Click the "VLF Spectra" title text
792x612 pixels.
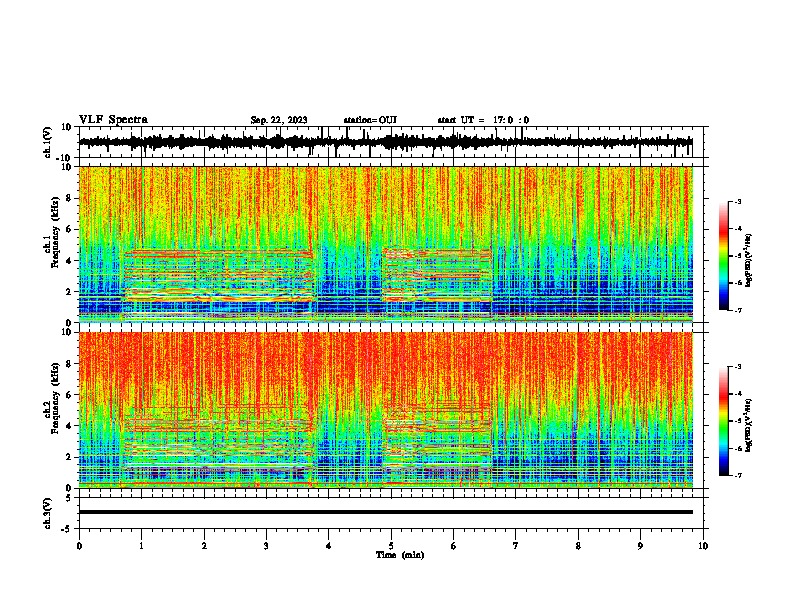(113, 120)
